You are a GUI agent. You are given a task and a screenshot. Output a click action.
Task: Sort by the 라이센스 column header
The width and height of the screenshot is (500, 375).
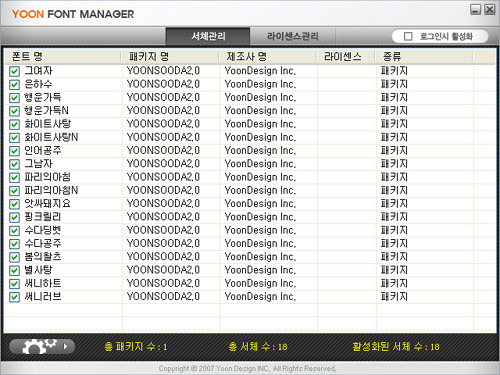[346, 56]
